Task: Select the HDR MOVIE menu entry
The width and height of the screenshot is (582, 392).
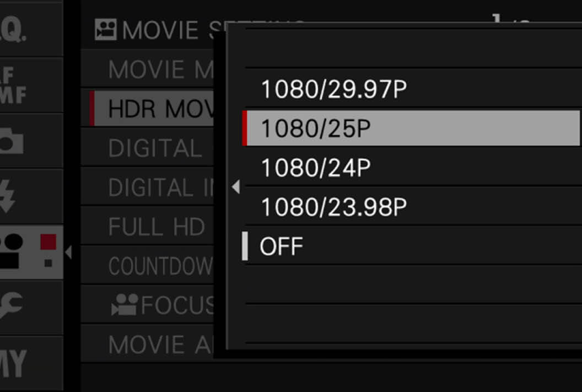Action: (x=152, y=109)
